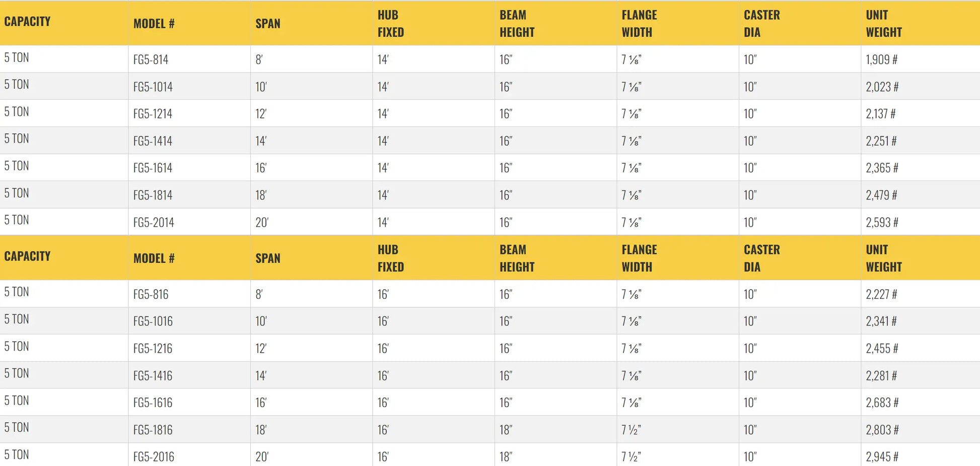The image size is (980, 466).
Task: Select model number FG5-1814
Action: 153,195
